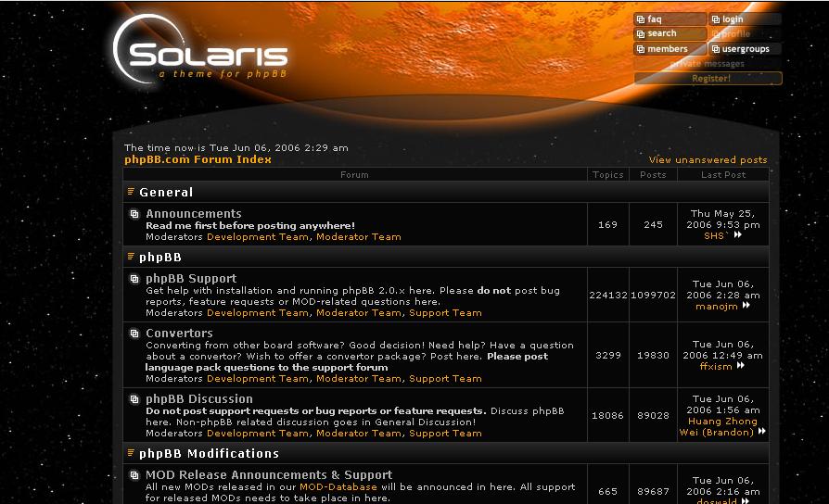Image resolution: width=829 pixels, height=504 pixels.
Task: Open the phpBB.com Forum Index link
Action: pos(198,159)
